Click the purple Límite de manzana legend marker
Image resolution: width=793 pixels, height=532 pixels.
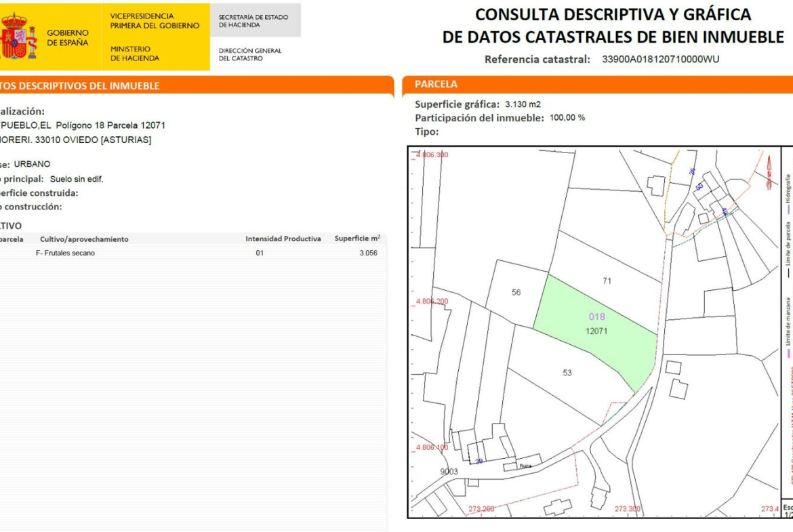[788, 352]
